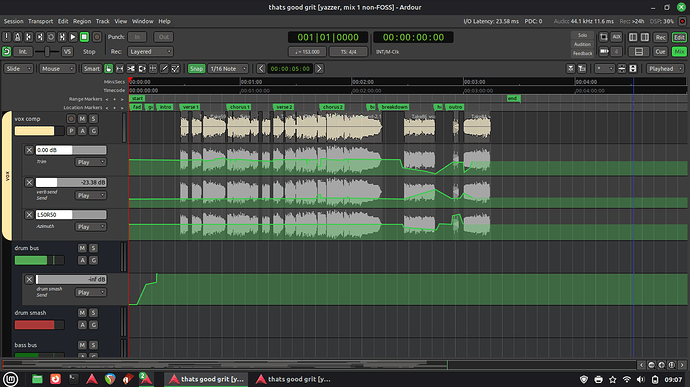This screenshot has width=690, height=387.
Task: Open the Session menu
Action: pyautogui.click(x=14, y=21)
